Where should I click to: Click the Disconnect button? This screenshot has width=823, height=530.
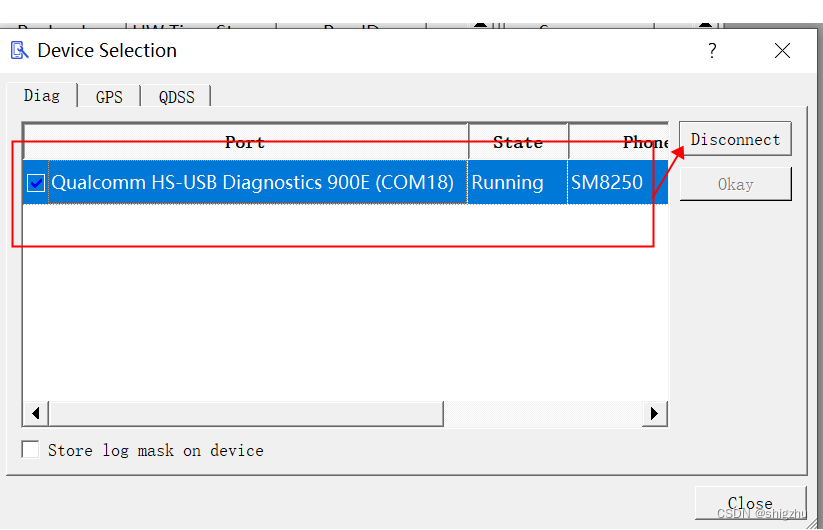click(735, 139)
